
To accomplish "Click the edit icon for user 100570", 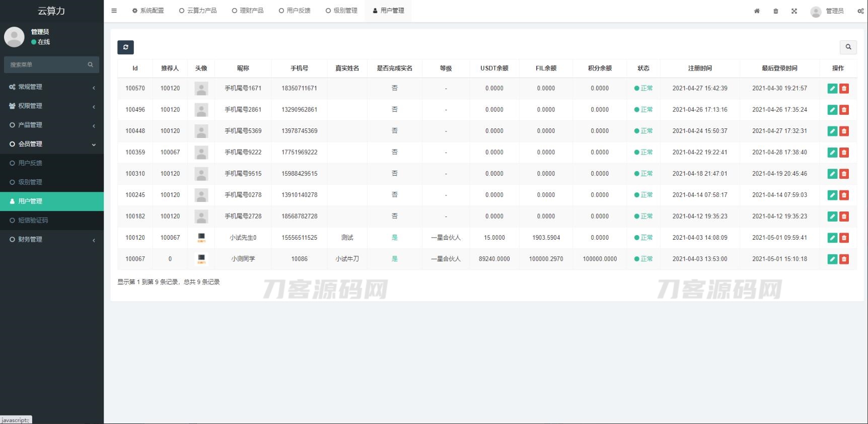I will (x=832, y=89).
